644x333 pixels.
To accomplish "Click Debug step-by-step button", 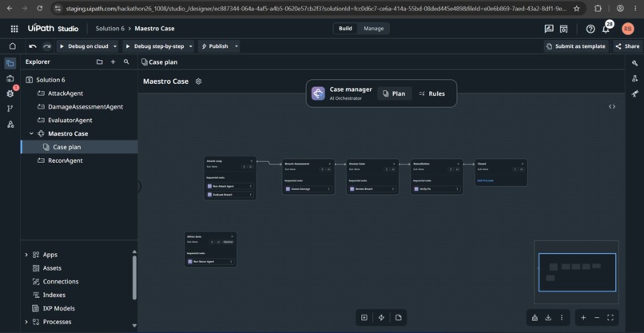I will (155, 46).
